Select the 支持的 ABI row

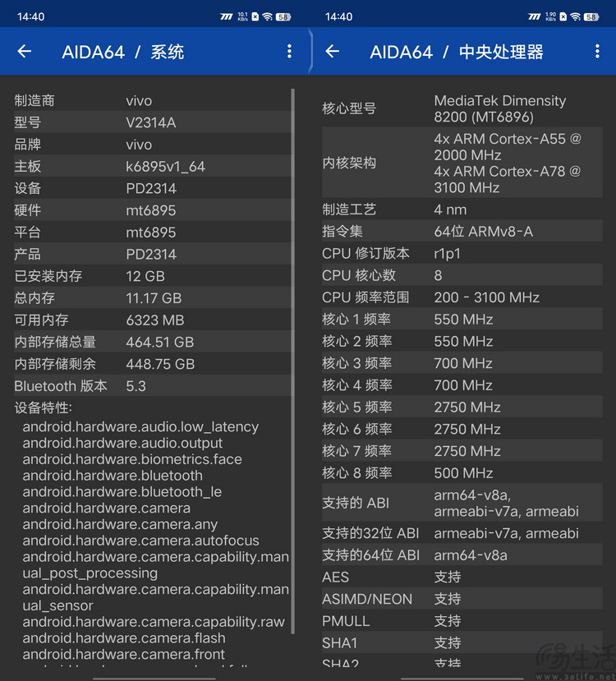pos(462,503)
